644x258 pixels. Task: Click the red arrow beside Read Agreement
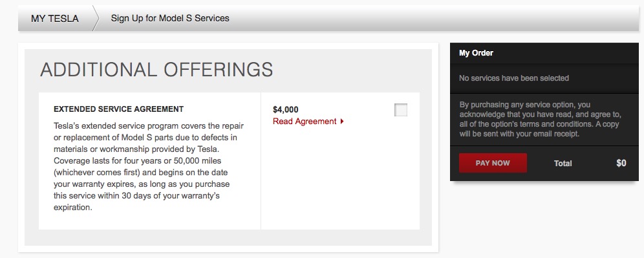pyautogui.click(x=342, y=122)
